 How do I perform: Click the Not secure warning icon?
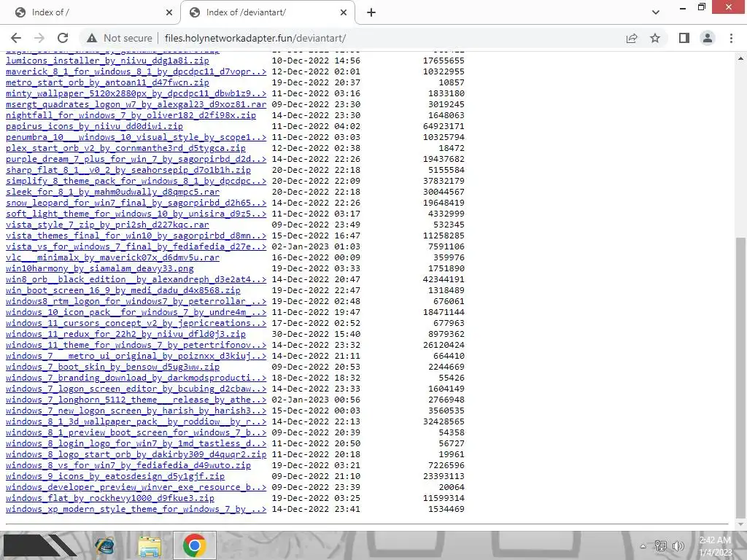92,38
